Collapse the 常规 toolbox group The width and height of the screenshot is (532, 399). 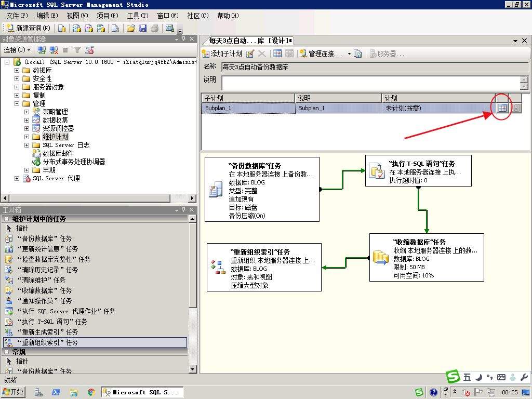click(6, 352)
